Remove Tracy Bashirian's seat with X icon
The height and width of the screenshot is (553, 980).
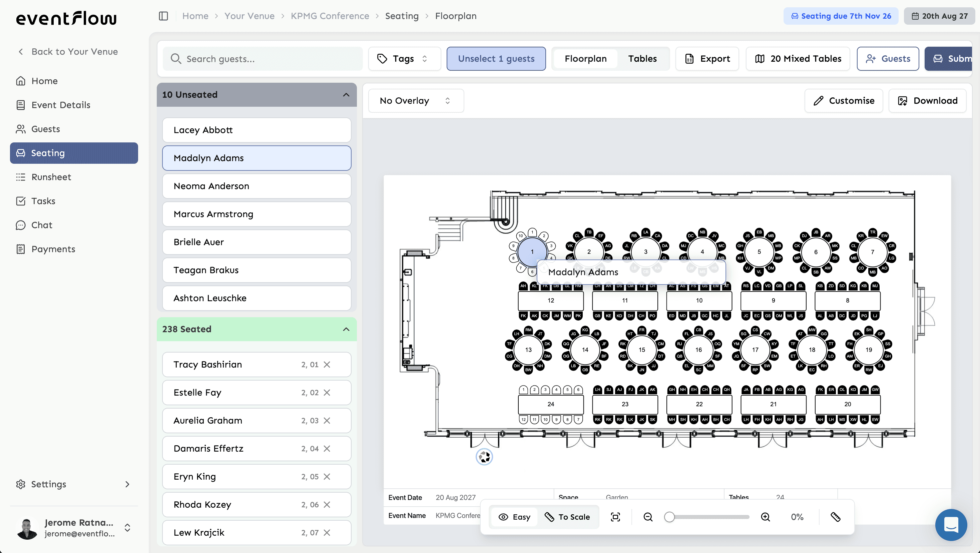click(x=327, y=365)
